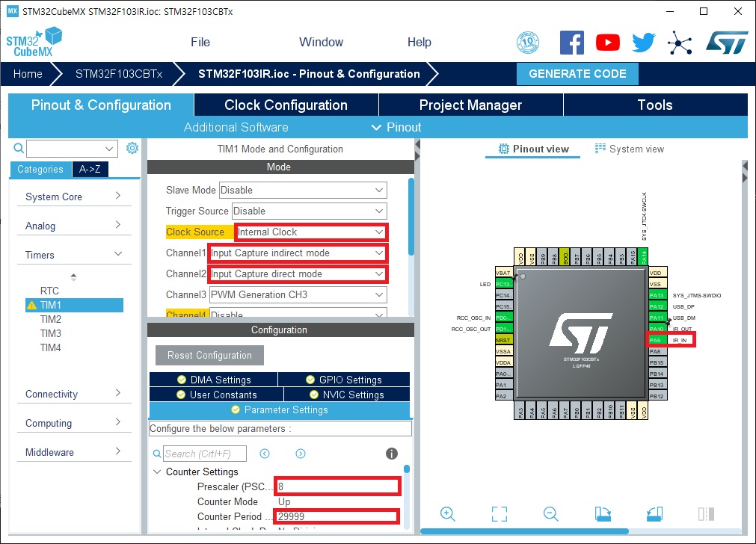756x544 pixels.
Task: Click the NRST pin on the chip
Action: pos(503,340)
